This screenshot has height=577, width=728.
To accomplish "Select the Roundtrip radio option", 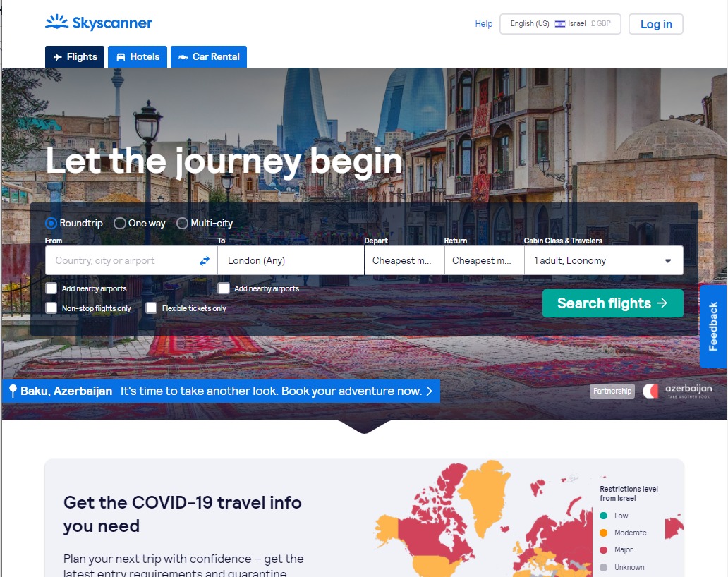I will pos(51,224).
